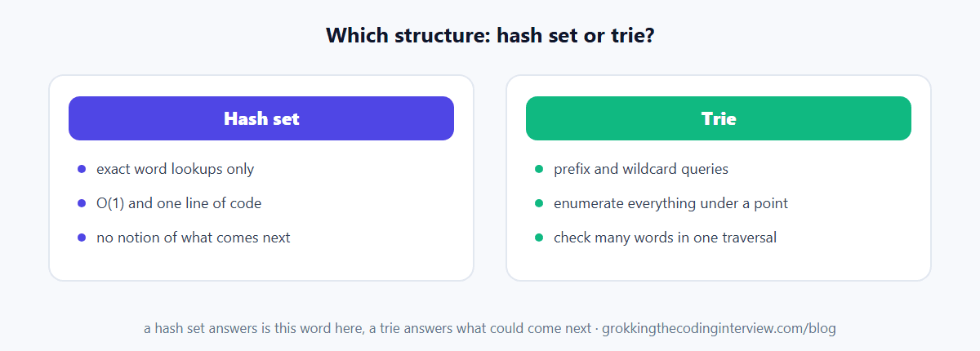Select the bullet beside exact word lookups
Screen dimensions: 980x351
82,169
